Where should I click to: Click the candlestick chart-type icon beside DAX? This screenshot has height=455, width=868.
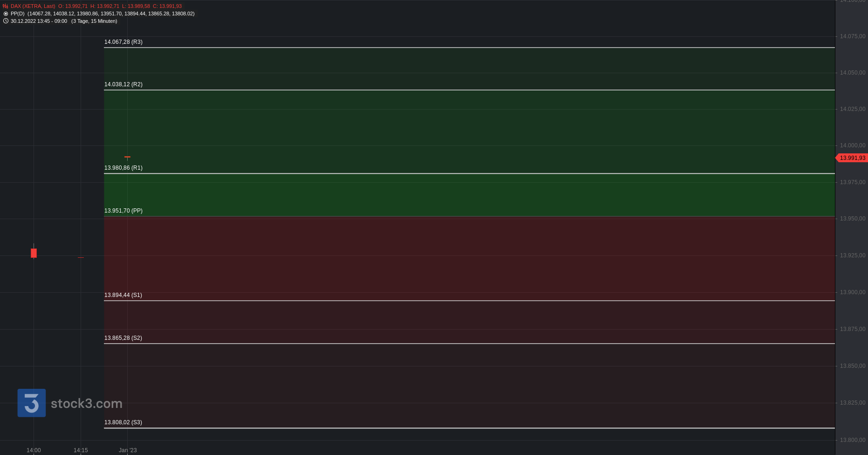point(6,7)
